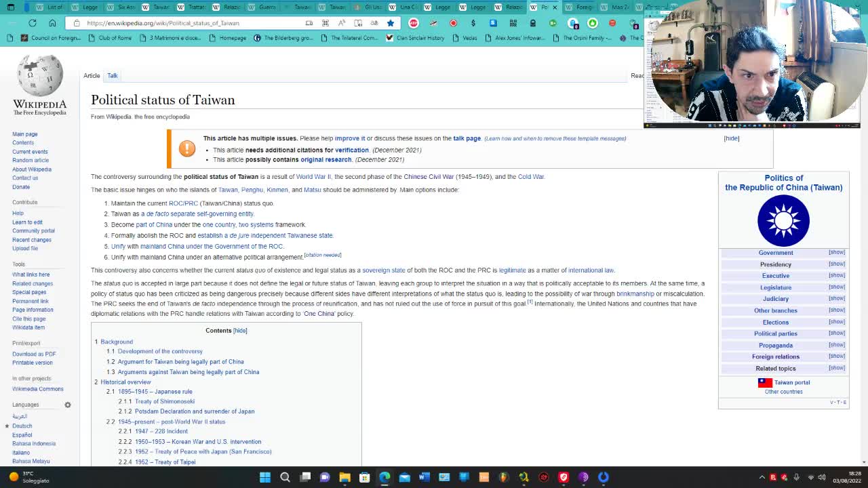Image resolution: width=868 pixels, height=488 pixels.
Task: Click the favorite star icon in address bar
Action: [x=391, y=23]
